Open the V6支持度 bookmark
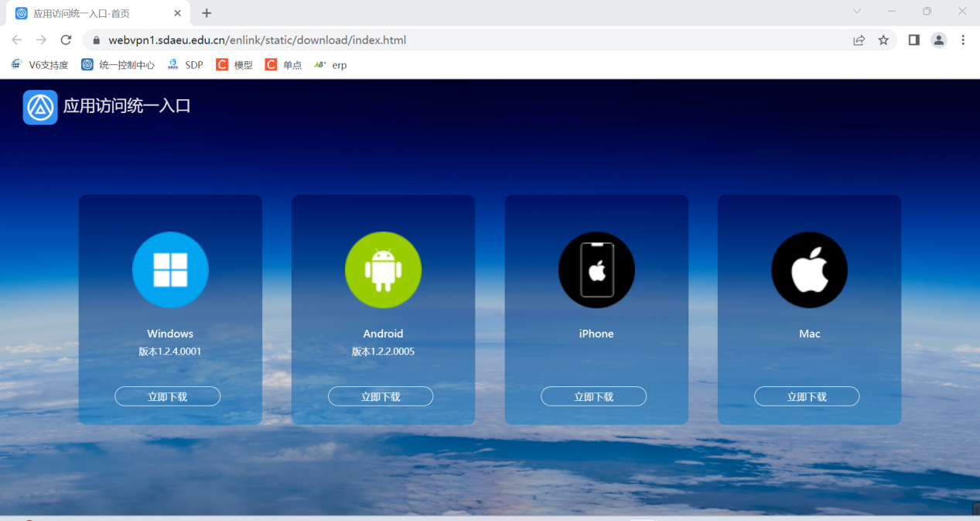Screen dimensions: 980x521 point(40,65)
